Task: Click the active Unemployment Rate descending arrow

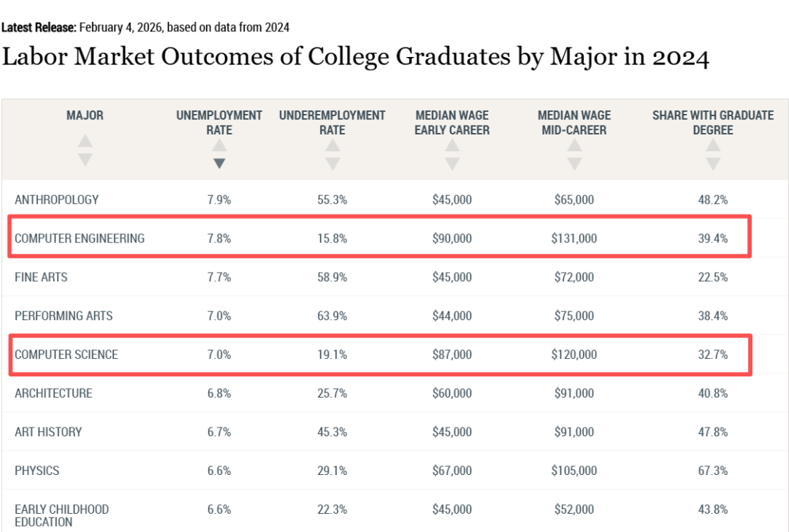Action: pyautogui.click(x=219, y=164)
